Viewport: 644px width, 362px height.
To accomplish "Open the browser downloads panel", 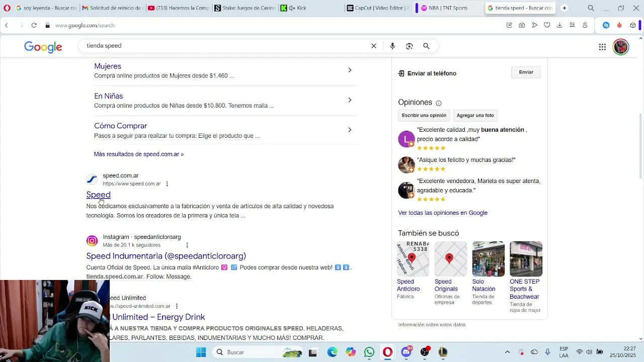I will (x=559, y=25).
